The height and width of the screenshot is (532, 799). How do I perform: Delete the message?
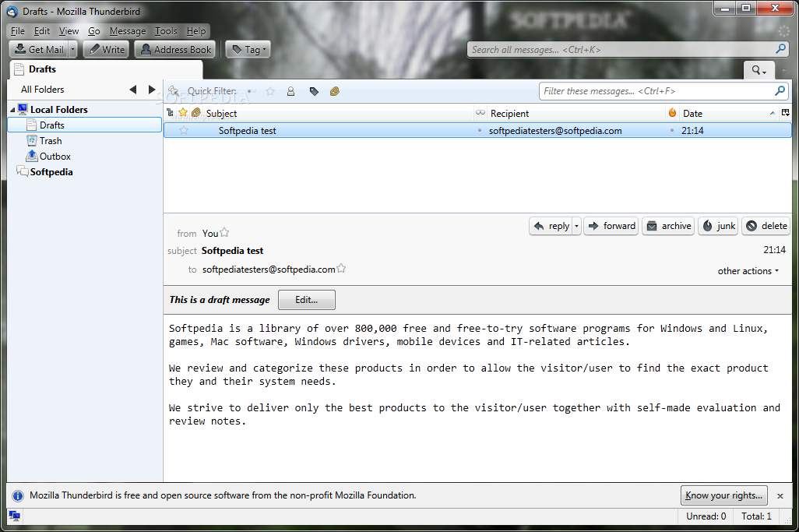[766, 226]
